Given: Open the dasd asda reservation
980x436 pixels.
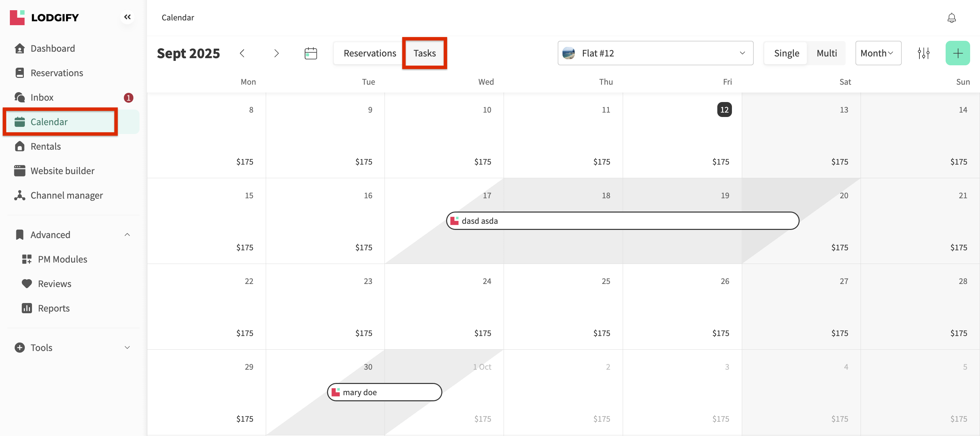Looking at the screenshot, I should [622, 221].
